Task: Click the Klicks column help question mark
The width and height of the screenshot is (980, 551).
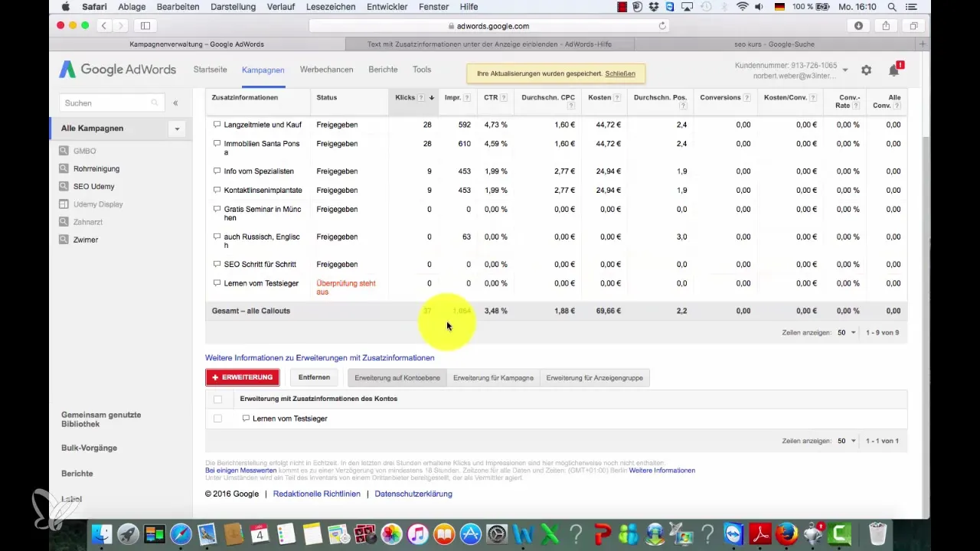Action: pyautogui.click(x=421, y=98)
